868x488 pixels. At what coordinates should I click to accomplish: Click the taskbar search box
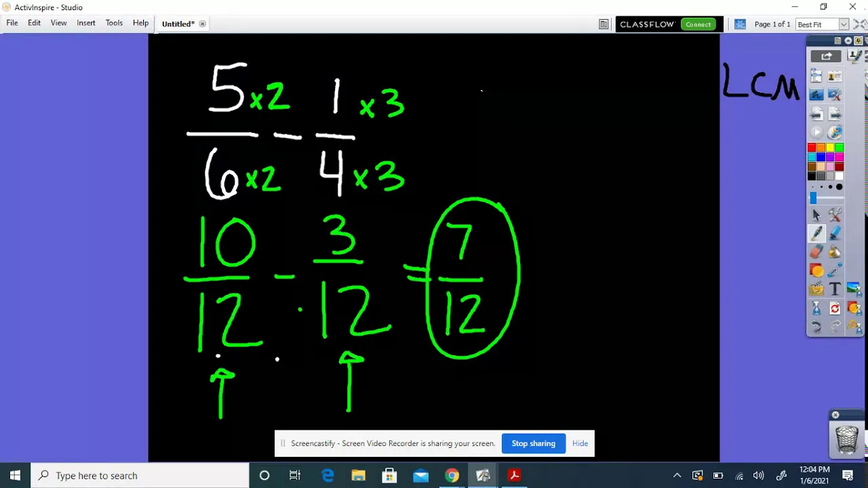(x=140, y=475)
